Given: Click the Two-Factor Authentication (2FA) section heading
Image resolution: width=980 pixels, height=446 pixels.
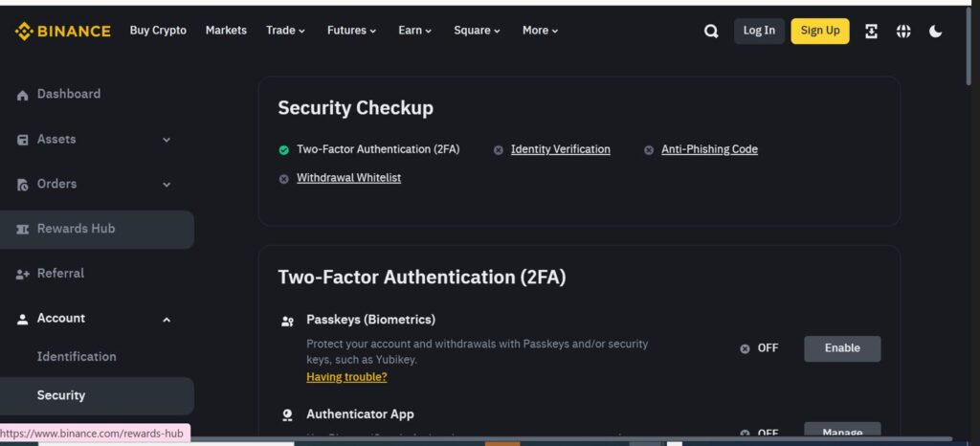Looking at the screenshot, I should 422,278.
